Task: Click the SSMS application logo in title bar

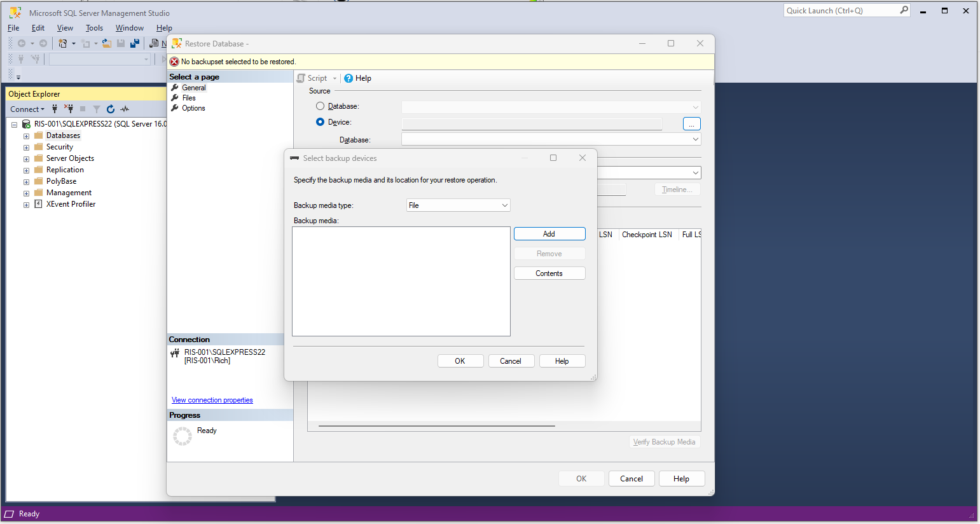Action: [x=15, y=13]
